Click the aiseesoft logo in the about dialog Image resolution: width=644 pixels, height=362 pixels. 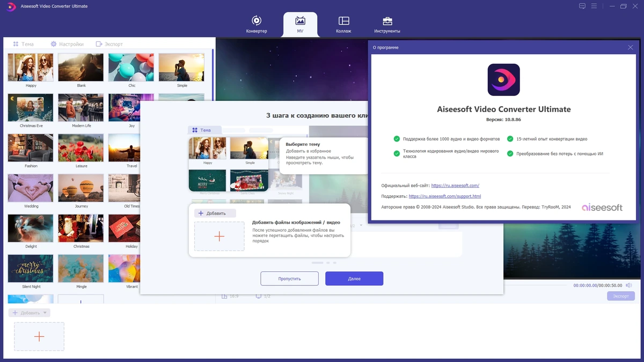pyautogui.click(x=602, y=207)
